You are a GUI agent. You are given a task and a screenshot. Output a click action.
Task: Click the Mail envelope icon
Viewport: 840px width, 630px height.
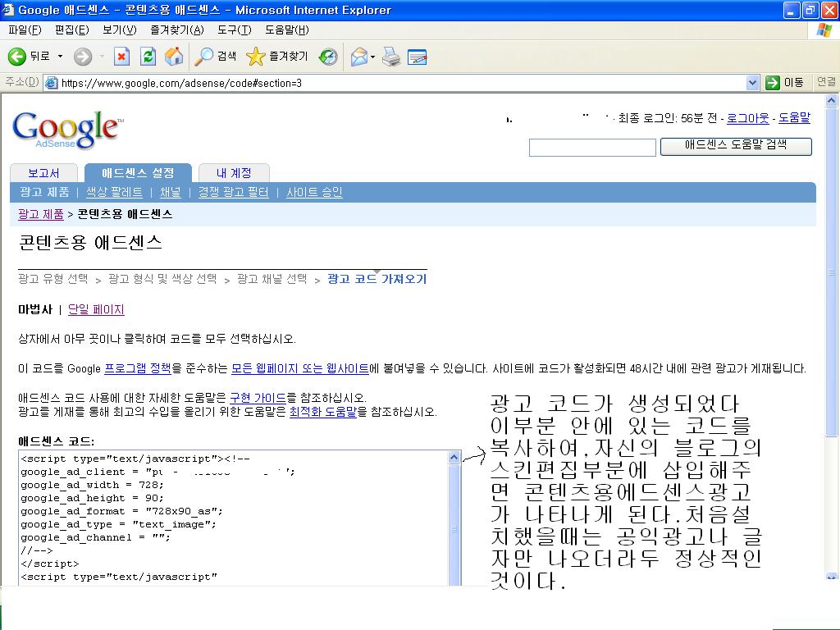[x=359, y=57]
